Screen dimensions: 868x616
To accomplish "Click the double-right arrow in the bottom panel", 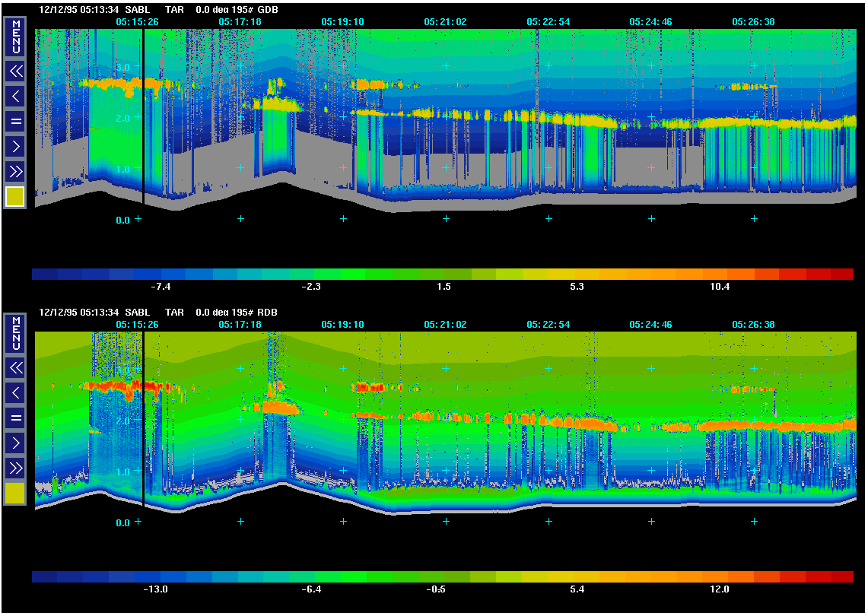I will click(x=15, y=468).
